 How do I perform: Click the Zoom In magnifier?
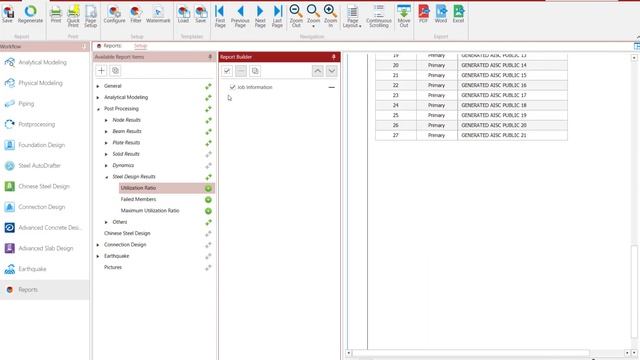pyautogui.click(x=331, y=16)
